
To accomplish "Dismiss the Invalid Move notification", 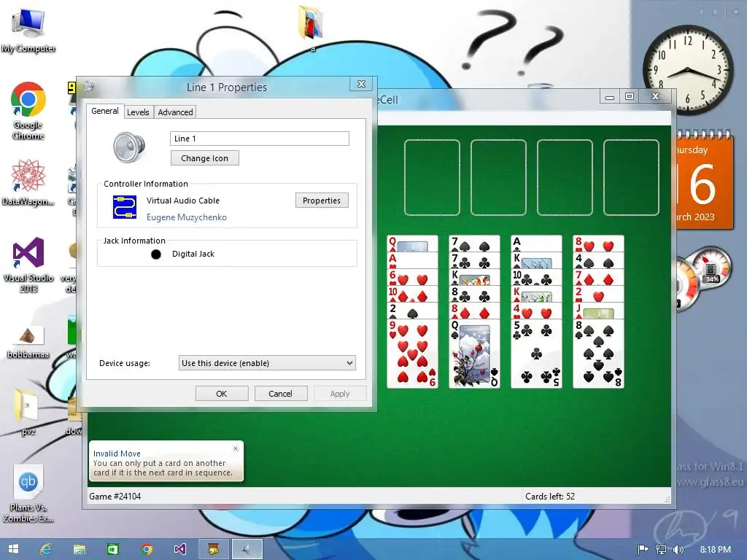I will pos(236,448).
